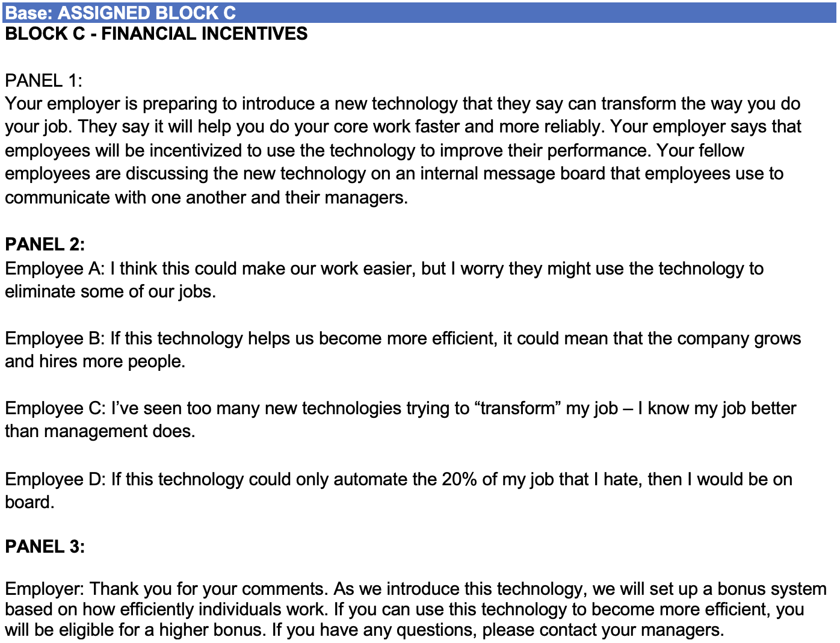
Task: Click the 'Employee B:' speaker label
Action: [x=55, y=338]
